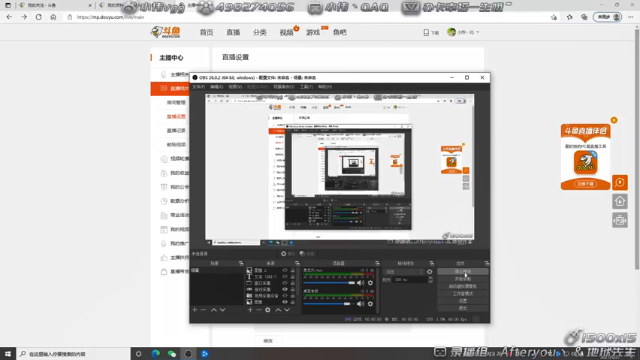
Task: Click the transition duration field showing 300 ms
Action: point(410,280)
